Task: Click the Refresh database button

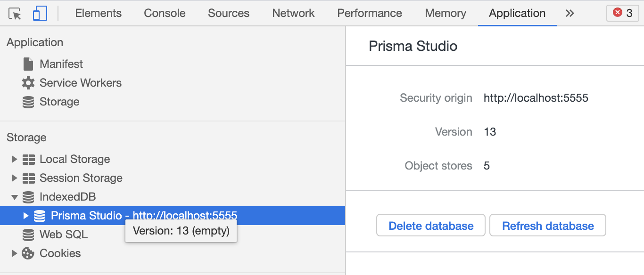Action: pos(548,226)
